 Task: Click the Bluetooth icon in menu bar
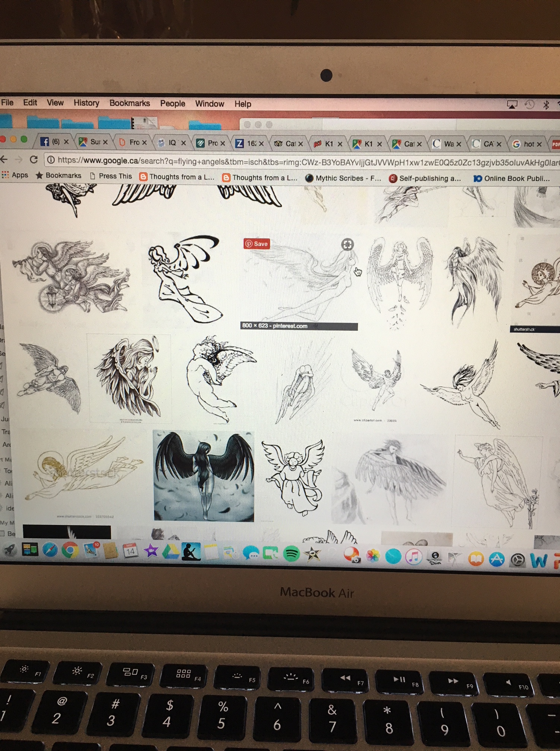(546, 105)
